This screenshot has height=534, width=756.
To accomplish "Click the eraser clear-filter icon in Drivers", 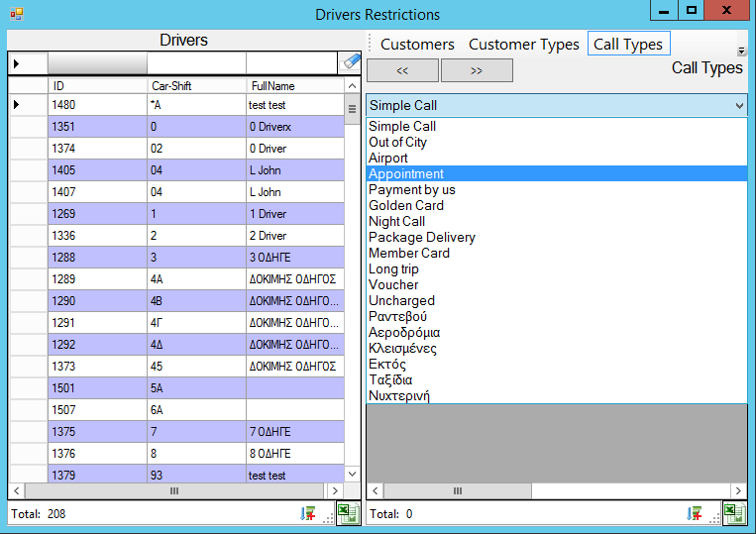I will (352, 62).
